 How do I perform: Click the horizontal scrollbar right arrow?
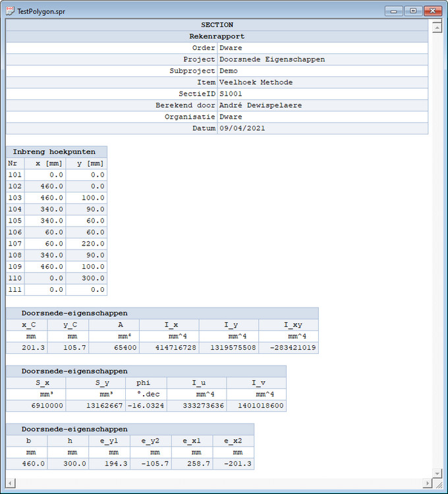pos(427,483)
